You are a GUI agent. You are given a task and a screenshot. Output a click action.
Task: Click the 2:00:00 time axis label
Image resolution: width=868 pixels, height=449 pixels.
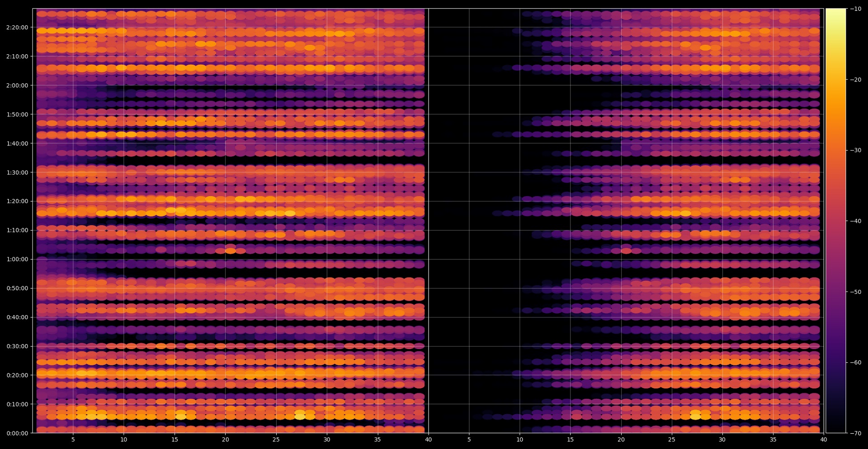tap(17, 85)
